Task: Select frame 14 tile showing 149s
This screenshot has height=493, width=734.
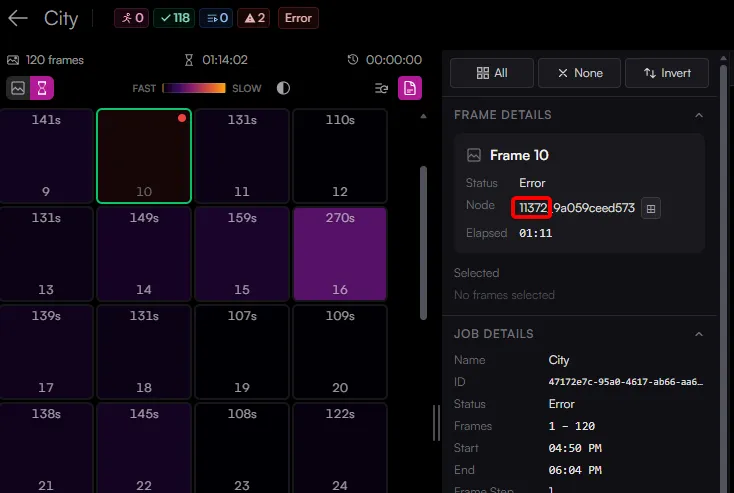Action: [x=144, y=254]
